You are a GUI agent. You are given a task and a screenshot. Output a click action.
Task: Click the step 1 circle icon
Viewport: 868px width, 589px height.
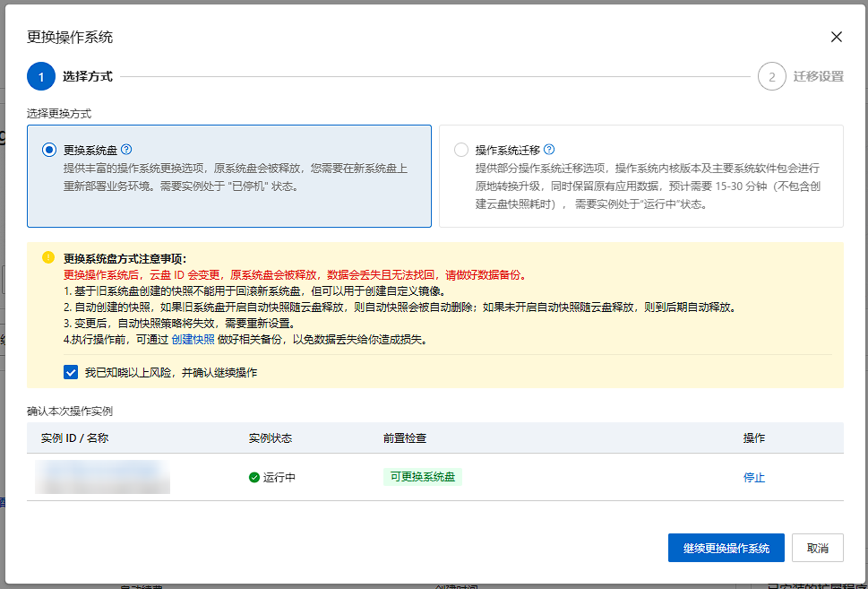coord(41,76)
